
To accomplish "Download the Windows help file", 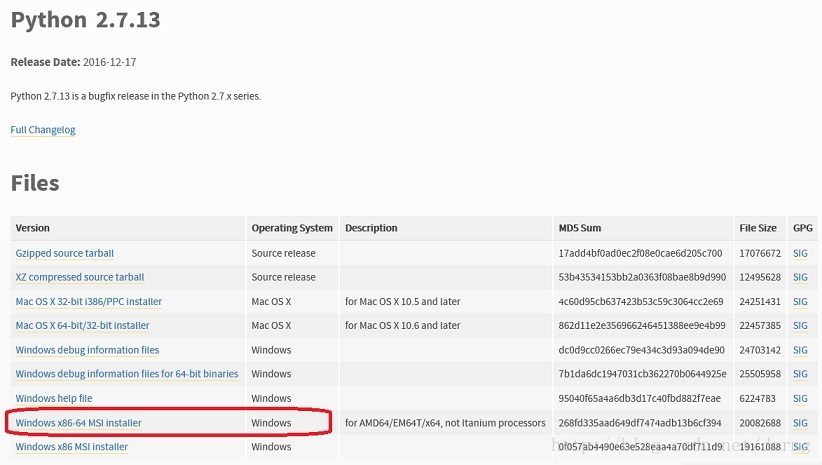I will pos(54,398).
